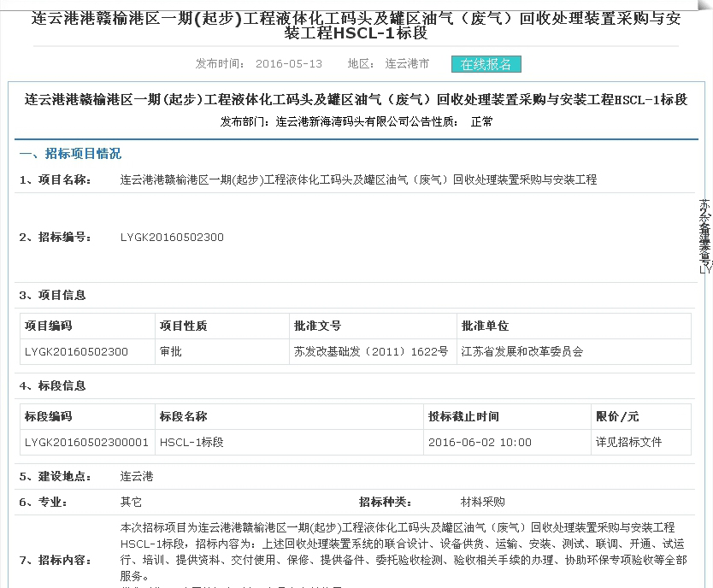Viewport: 713px width, 588px height.
Task: Click the specialty value 其它
Action: 131,503
